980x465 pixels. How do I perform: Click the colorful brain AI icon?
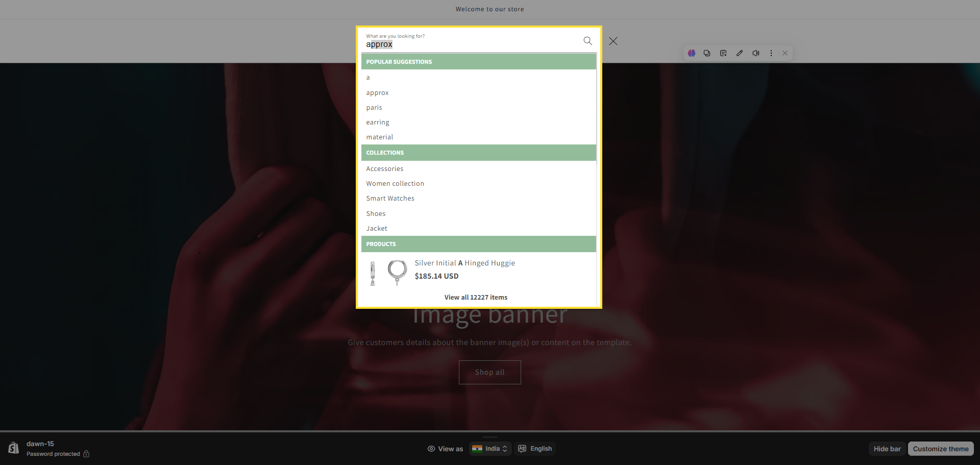tap(692, 53)
